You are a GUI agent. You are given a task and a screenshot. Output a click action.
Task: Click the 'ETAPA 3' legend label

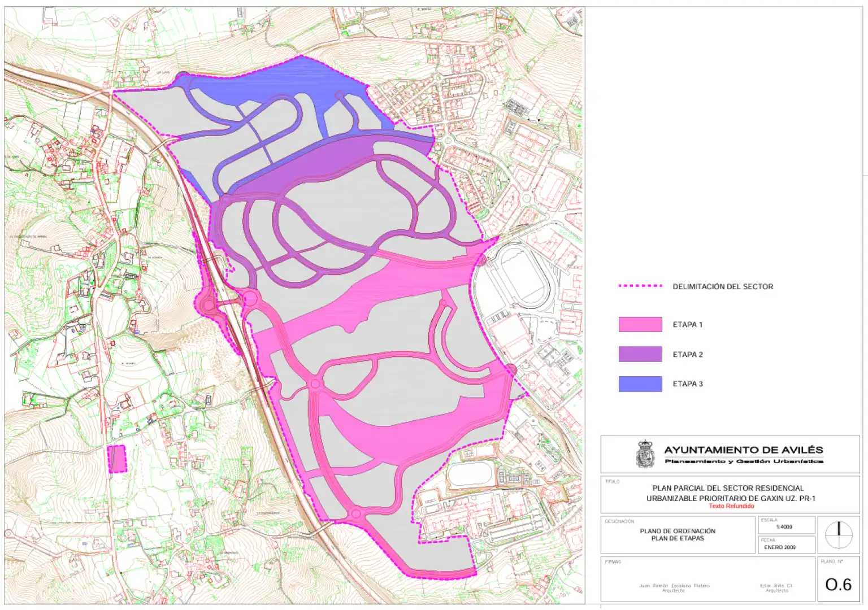point(688,384)
